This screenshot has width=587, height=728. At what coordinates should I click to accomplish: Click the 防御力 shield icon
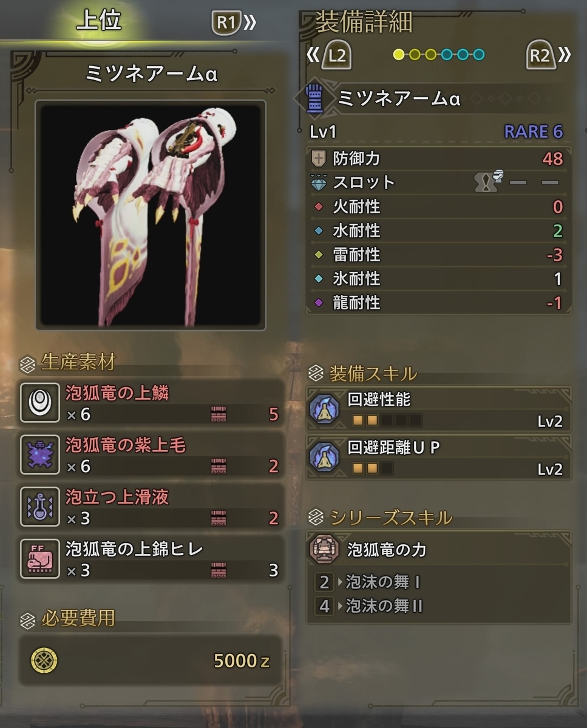click(x=318, y=158)
